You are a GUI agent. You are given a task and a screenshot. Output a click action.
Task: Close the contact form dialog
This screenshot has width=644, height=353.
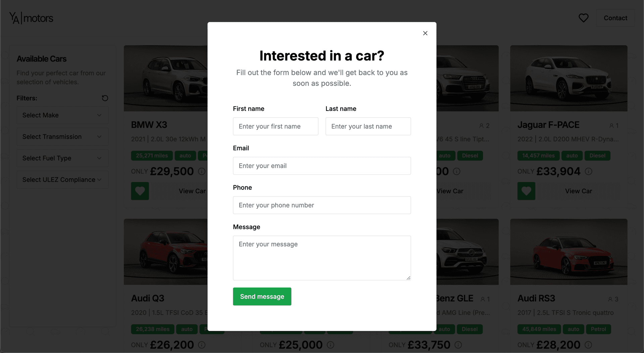tap(425, 33)
